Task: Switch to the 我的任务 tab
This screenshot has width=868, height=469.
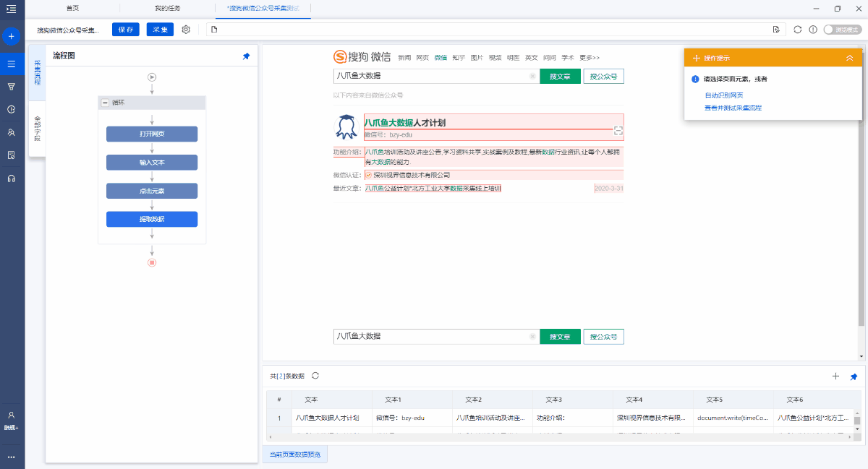Action: (x=167, y=8)
